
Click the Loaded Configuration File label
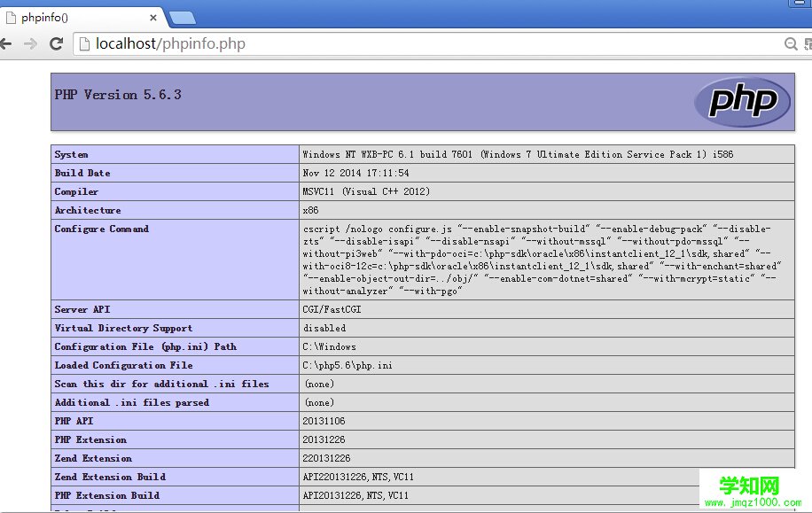coord(123,365)
